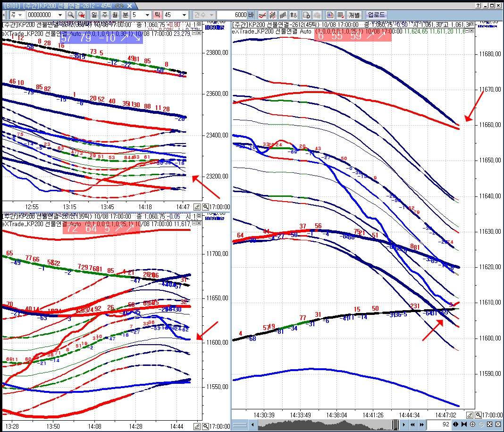504x432 pixels.
Task: Toggle the 월 (monthly) period button
Action: point(115,15)
